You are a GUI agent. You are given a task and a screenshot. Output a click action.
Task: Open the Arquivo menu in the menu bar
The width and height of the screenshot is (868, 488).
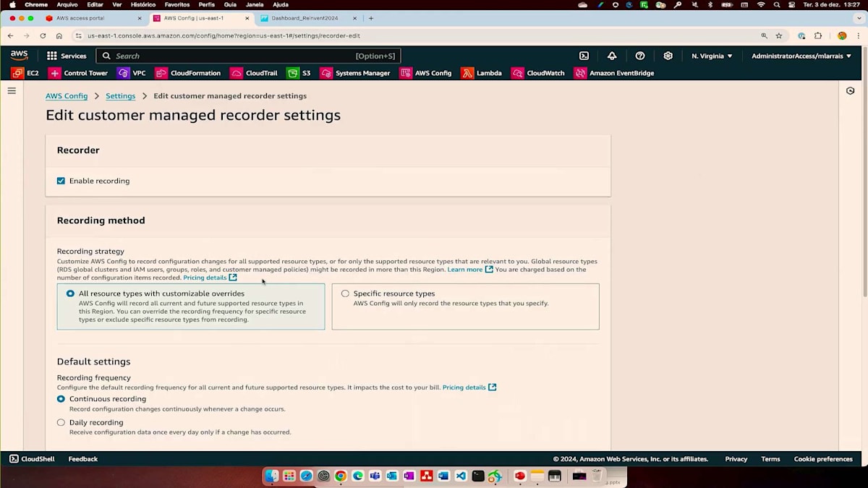pyautogui.click(x=67, y=4)
